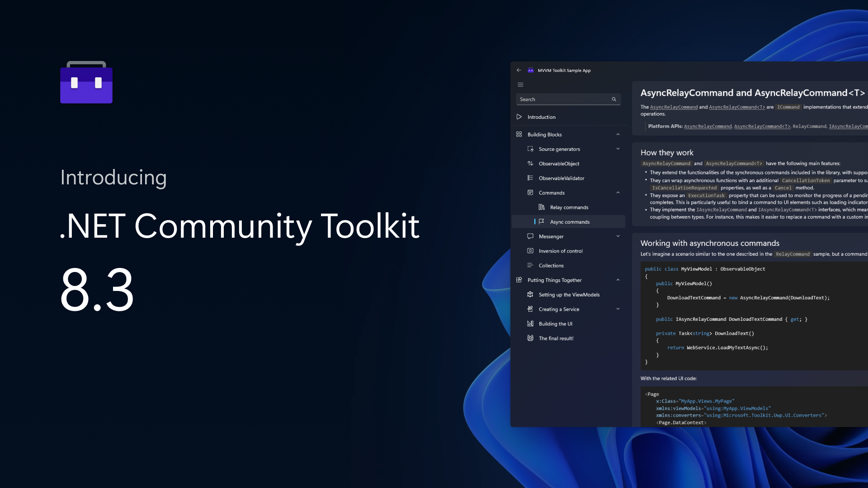This screenshot has height=488, width=868.
Task: Select the Messenger speech-bubble icon
Action: tap(530, 236)
